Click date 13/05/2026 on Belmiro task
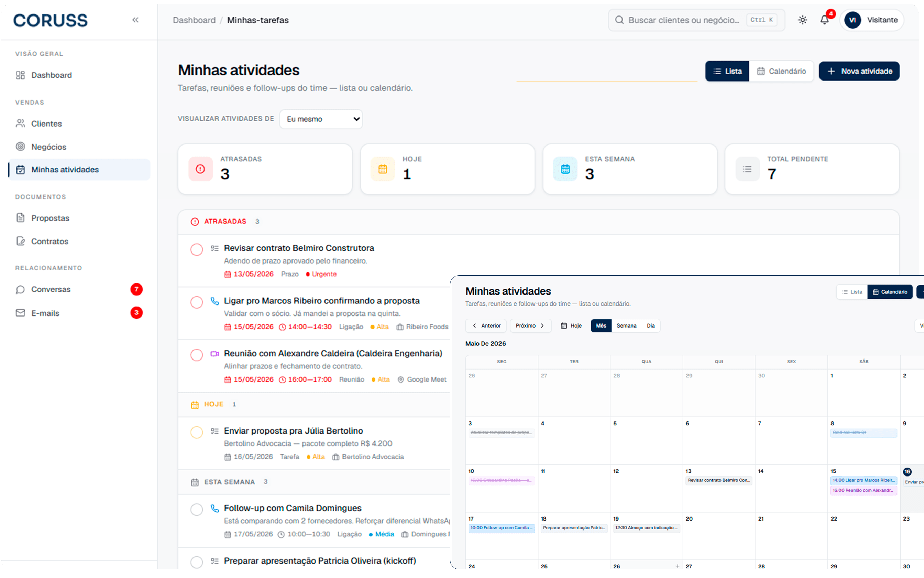The width and height of the screenshot is (924, 578). click(x=249, y=274)
